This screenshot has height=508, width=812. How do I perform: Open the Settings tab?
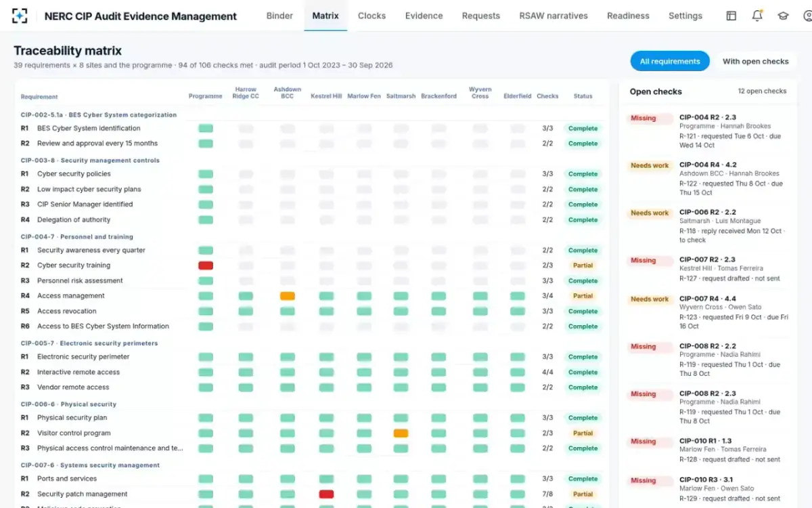point(685,16)
